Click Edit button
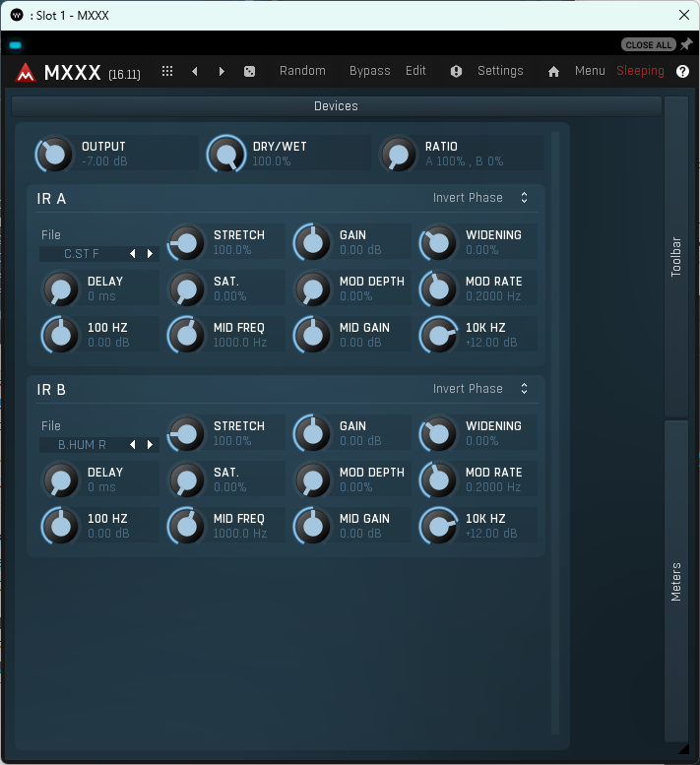 [415, 71]
